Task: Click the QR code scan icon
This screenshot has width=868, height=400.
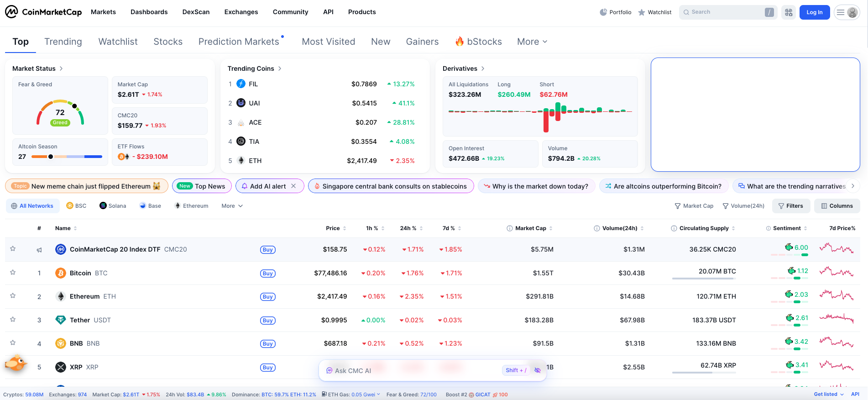Action: tap(789, 12)
